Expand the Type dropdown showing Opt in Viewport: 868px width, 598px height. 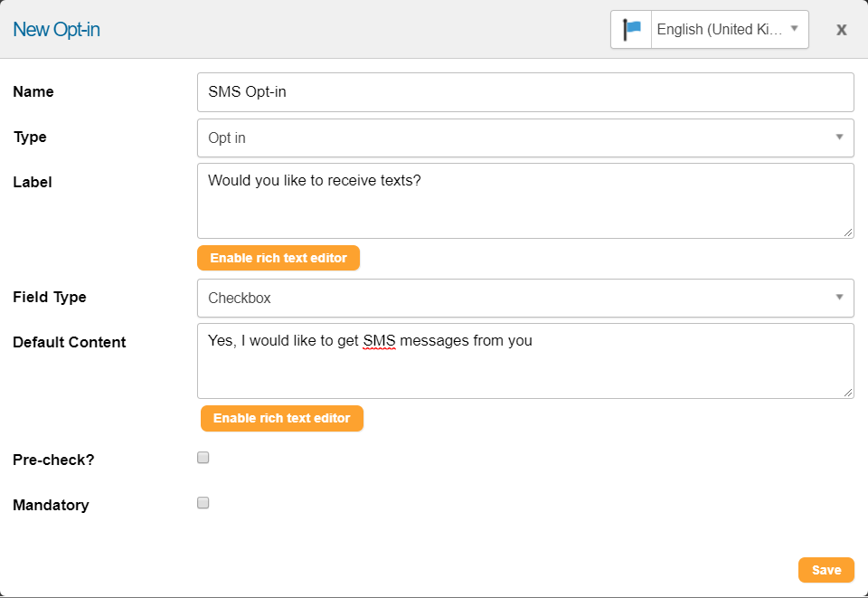525,138
